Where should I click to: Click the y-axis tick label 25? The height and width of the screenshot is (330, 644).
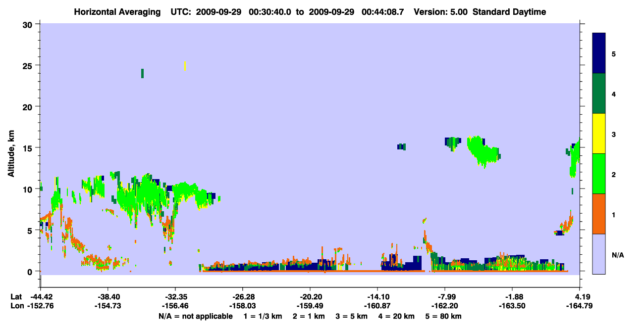[x=29, y=65]
